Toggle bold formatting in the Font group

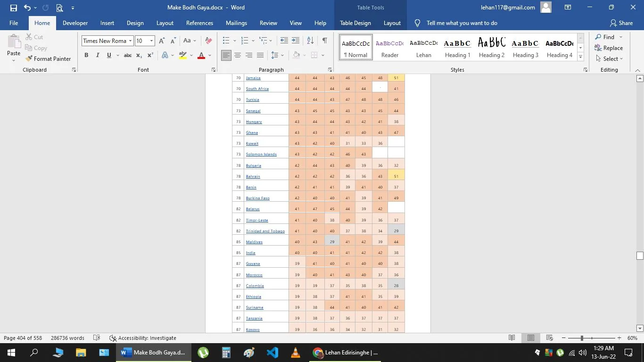tap(86, 55)
